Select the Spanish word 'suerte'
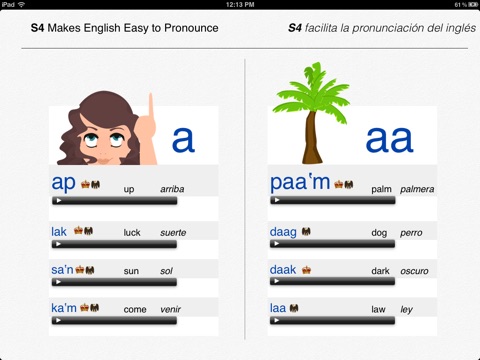The image size is (480, 360). 173,233
